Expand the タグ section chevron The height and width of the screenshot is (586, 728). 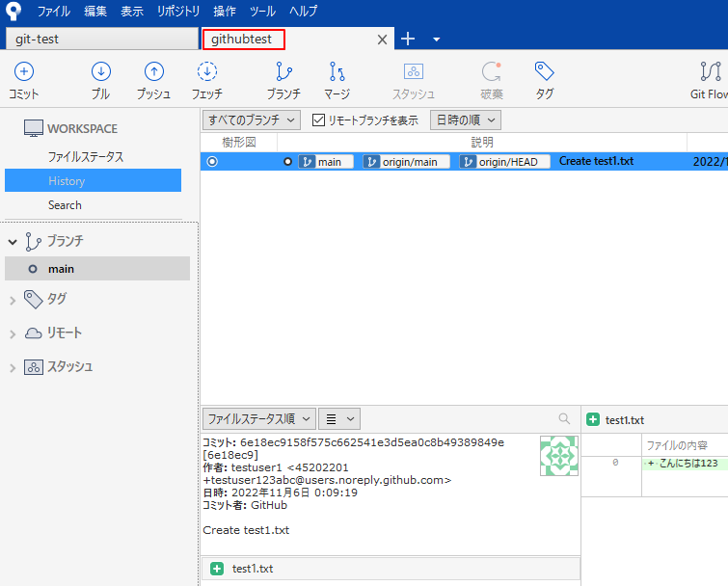coord(13,300)
